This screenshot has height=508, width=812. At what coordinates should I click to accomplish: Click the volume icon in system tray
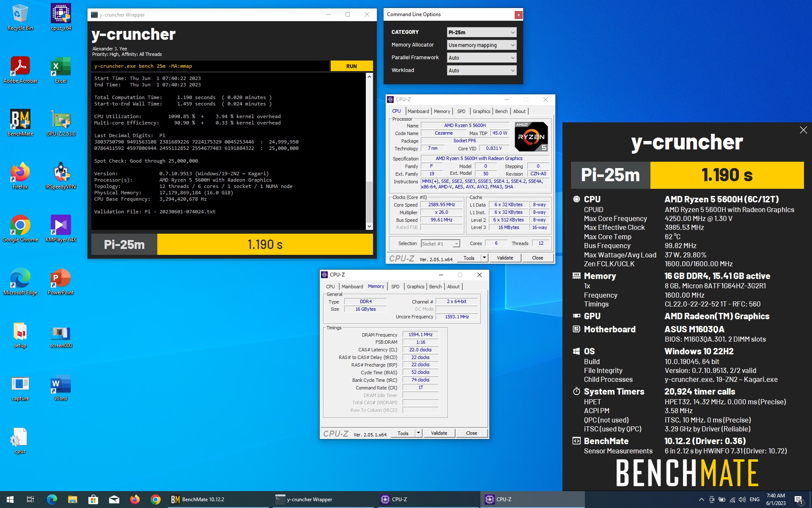742,500
